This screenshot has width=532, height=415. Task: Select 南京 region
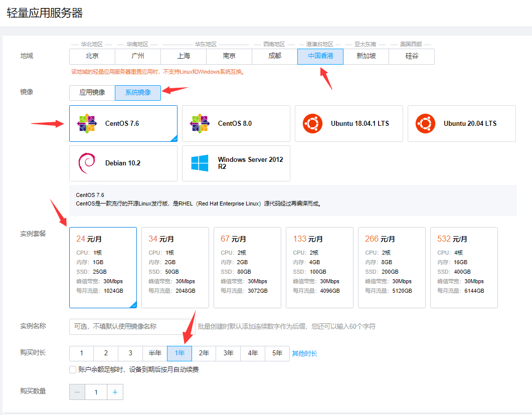click(229, 56)
